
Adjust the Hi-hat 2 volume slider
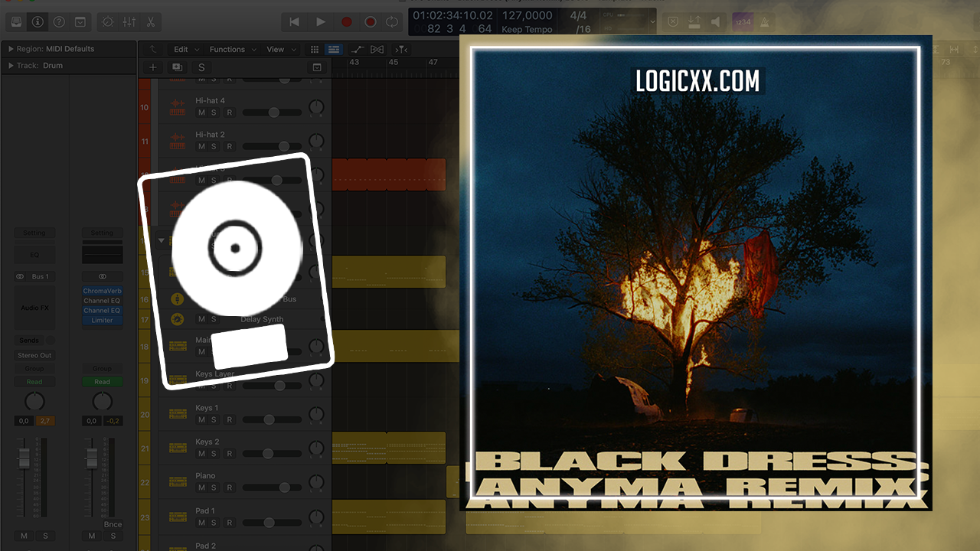272,146
